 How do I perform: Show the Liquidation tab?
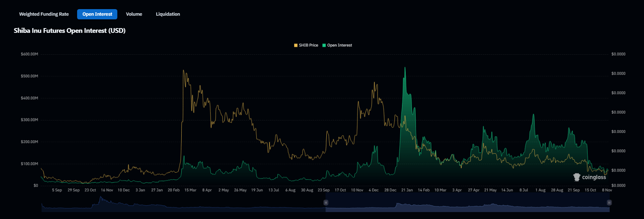tap(168, 14)
